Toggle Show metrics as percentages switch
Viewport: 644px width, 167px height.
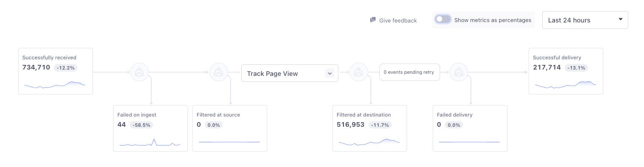tap(443, 19)
